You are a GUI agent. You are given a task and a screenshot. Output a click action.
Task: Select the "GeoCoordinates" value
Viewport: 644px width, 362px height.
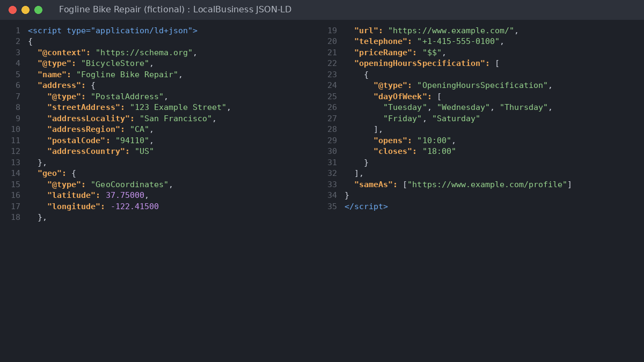coord(129,184)
